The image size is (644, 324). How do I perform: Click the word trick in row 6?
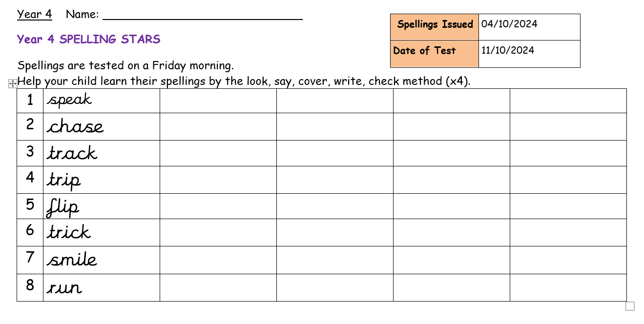pyautogui.click(x=69, y=231)
